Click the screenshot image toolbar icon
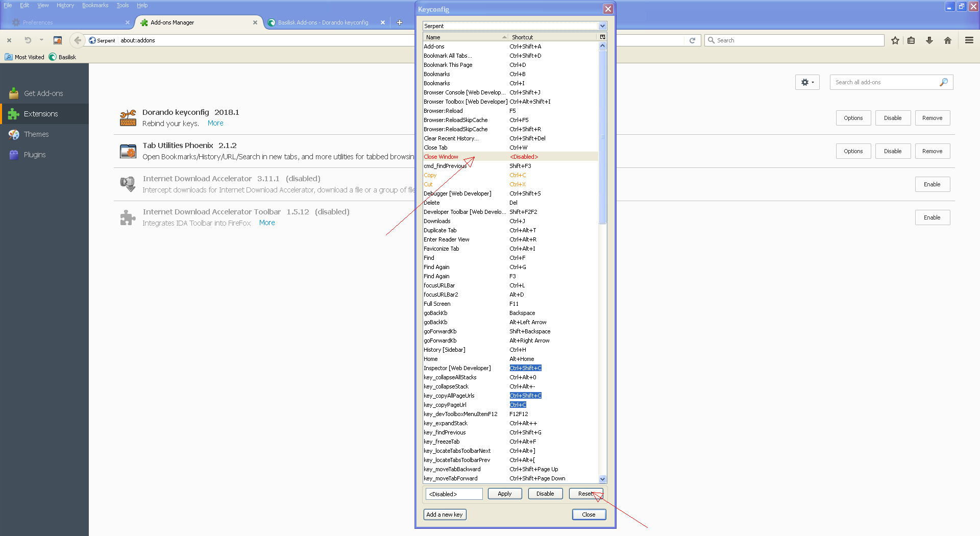The height and width of the screenshot is (536, 980). click(58, 40)
